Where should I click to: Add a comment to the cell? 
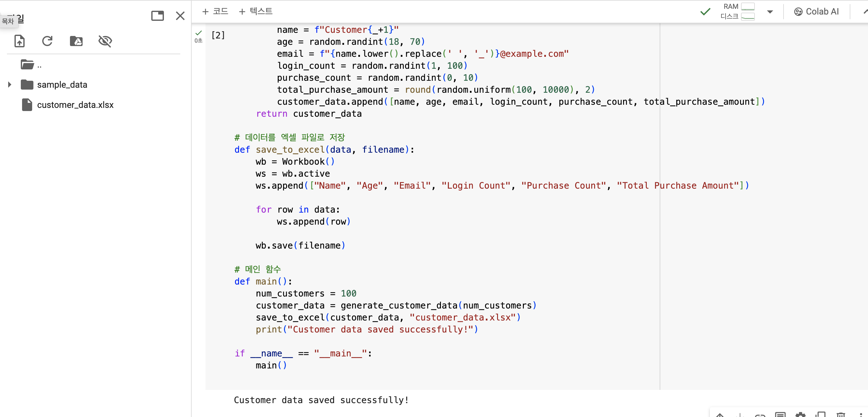point(780,414)
